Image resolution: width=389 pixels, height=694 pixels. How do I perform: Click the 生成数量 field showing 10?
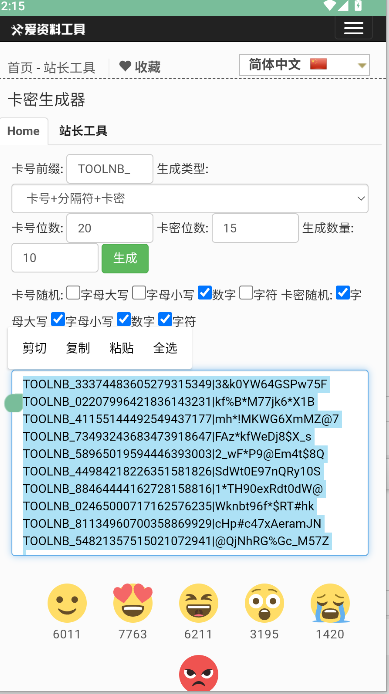55,258
